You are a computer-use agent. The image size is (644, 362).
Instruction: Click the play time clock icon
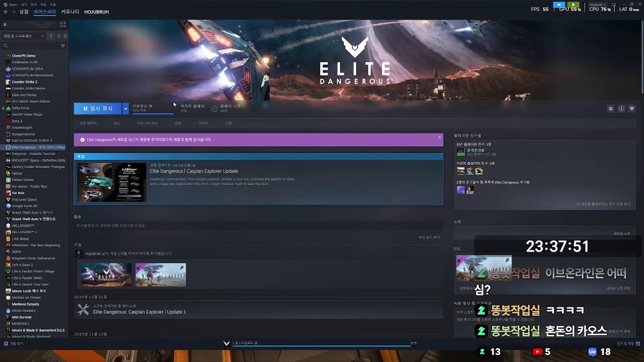(214, 109)
